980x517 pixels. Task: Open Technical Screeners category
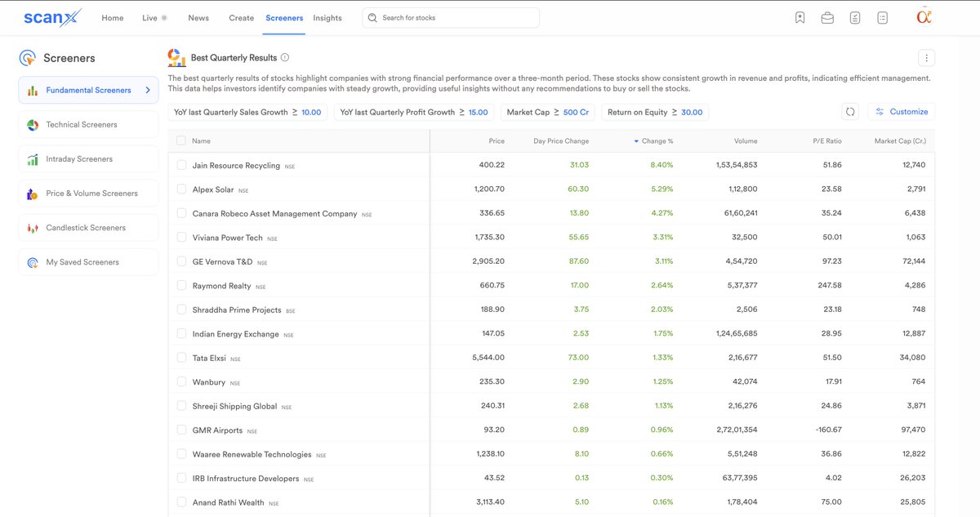tap(88, 125)
